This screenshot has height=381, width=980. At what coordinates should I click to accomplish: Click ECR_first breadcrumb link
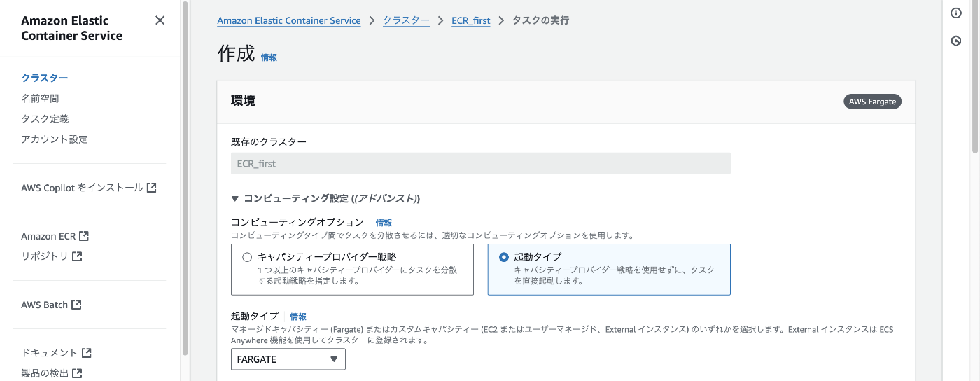471,20
